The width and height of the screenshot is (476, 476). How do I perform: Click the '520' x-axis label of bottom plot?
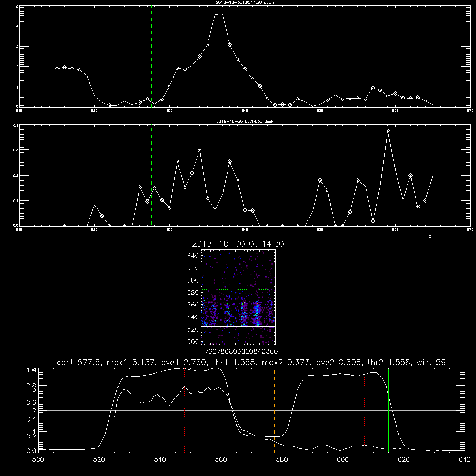click(99, 460)
